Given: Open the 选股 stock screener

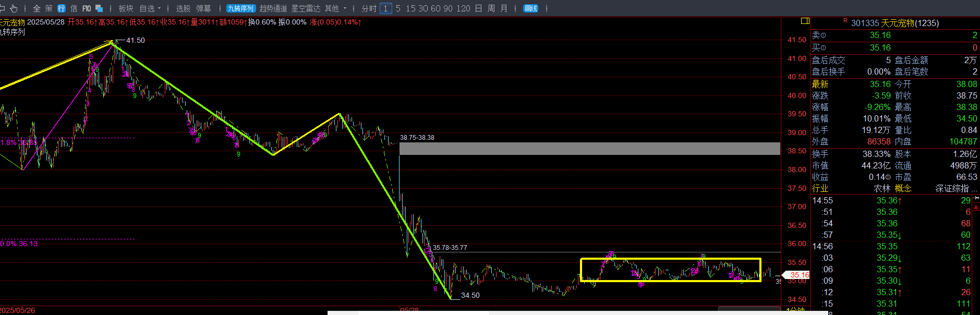Looking at the screenshot, I should [x=183, y=8].
